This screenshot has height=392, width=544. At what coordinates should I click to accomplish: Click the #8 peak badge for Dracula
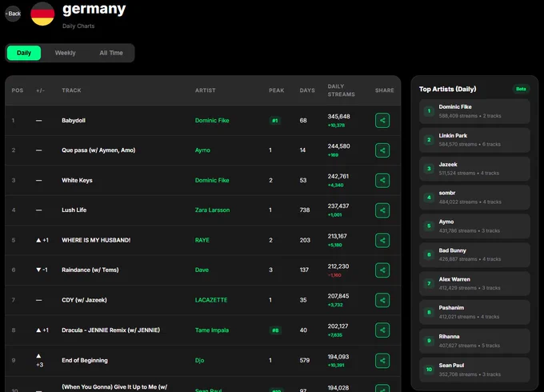coord(275,330)
